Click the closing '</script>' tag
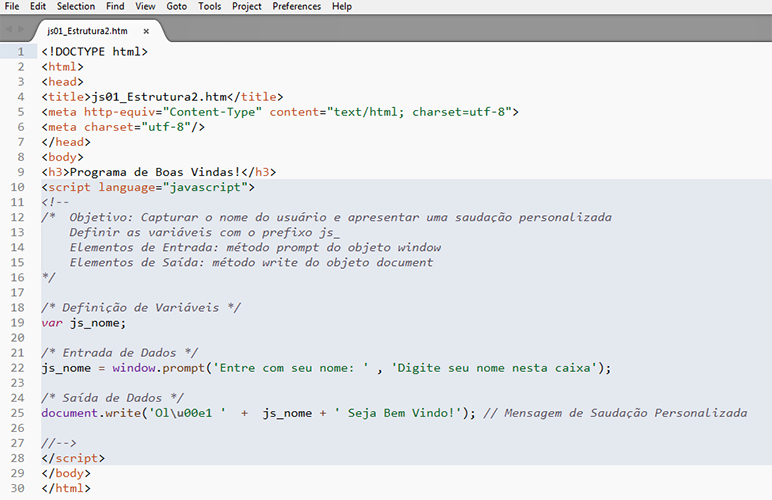 73,459
